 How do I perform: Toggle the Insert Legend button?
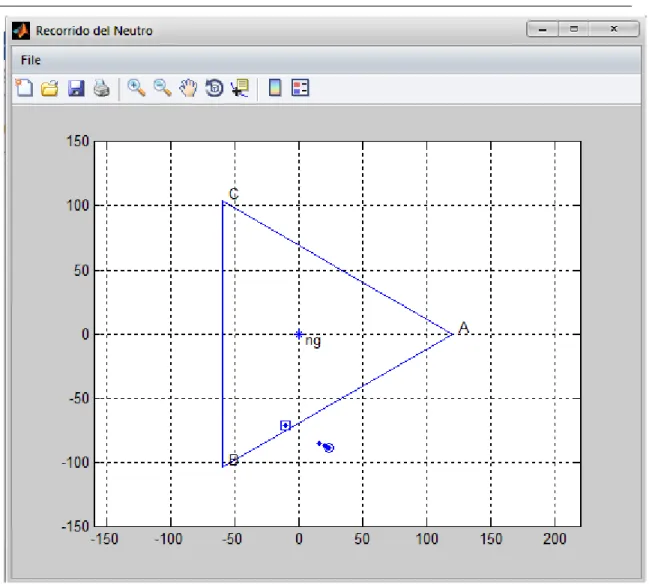[300, 88]
